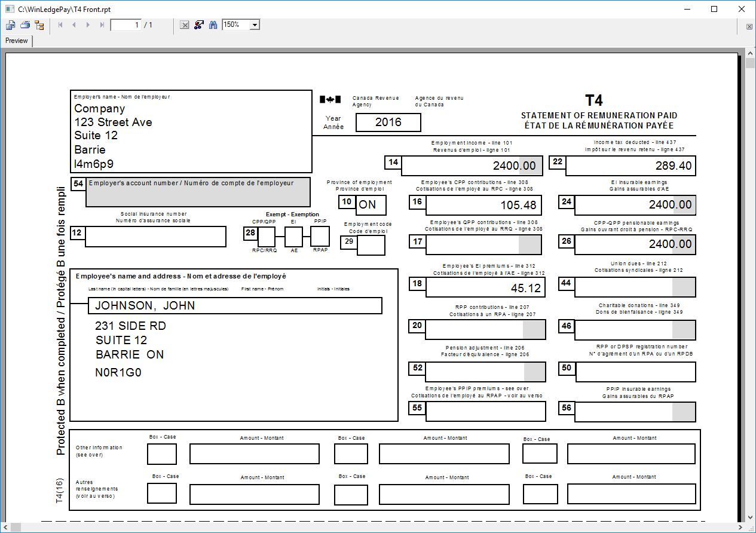Go to the next page arrow
This screenshot has width=756, height=533.
point(88,25)
